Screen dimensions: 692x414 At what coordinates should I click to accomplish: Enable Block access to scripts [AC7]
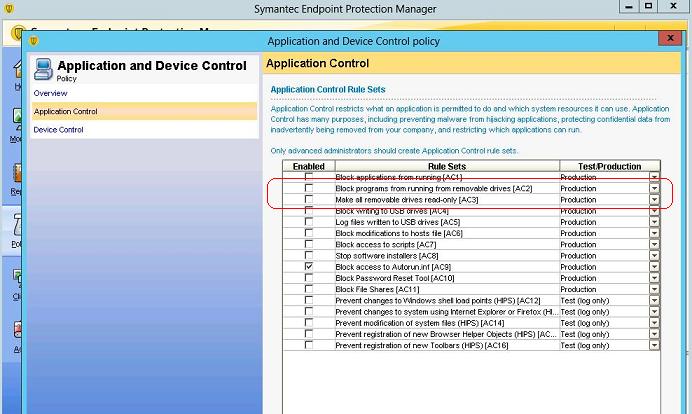coord(309,244)
